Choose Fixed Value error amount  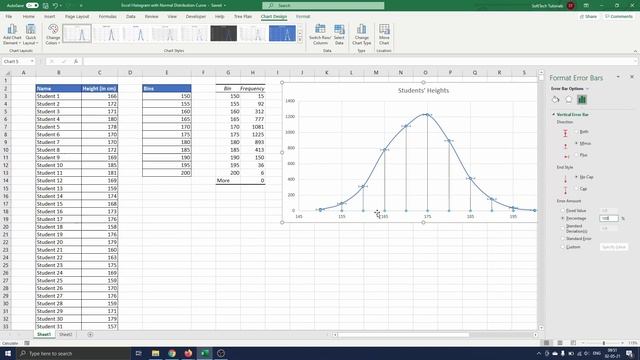tap(563, 211)
